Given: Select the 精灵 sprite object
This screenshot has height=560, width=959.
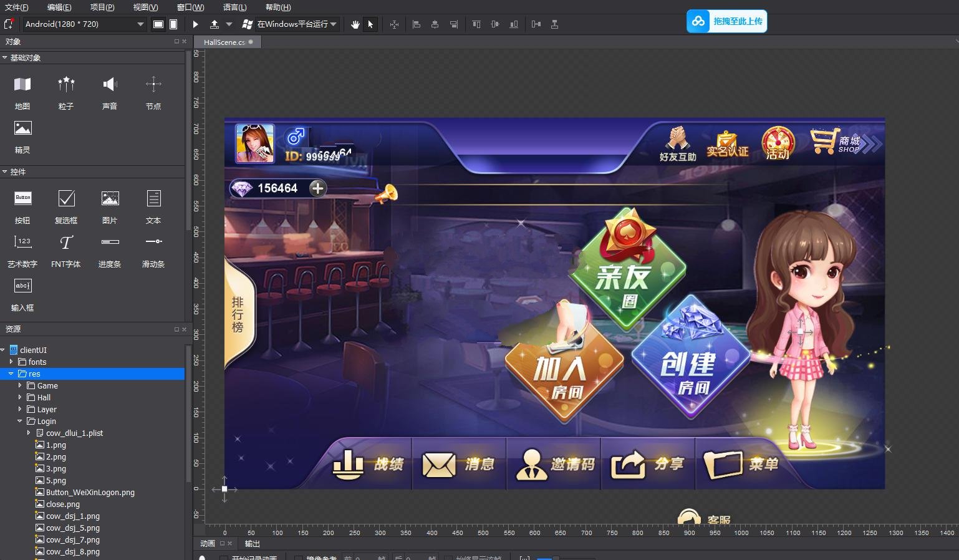Looking at the screenshot, I should [x=22, y=137].
